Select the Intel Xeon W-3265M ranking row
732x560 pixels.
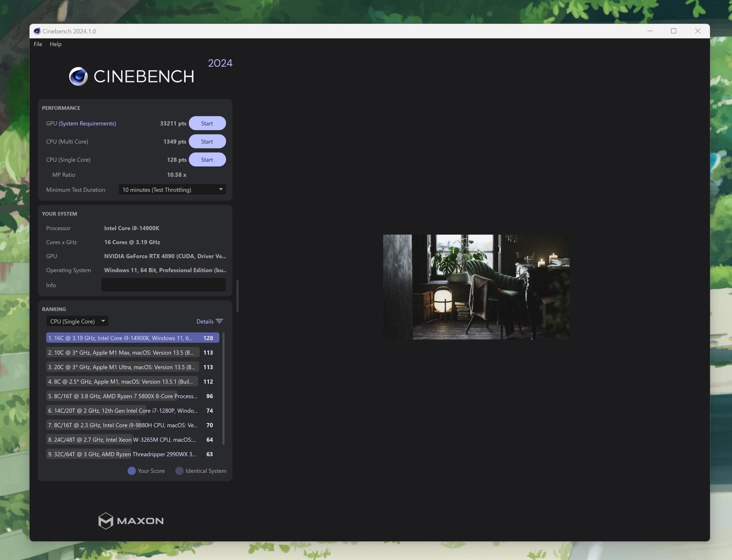133,439
